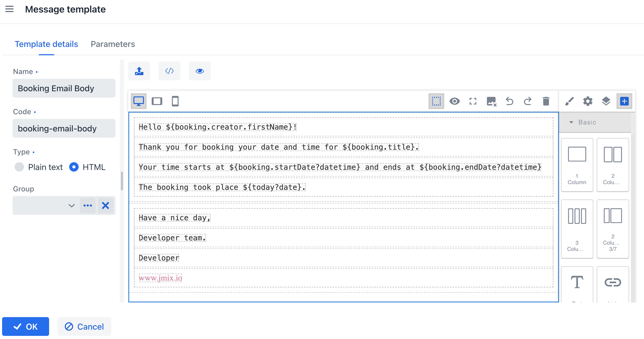The width and height of the screenshot is (644, 339).
Task: Select the Link block
Action: 613,284
